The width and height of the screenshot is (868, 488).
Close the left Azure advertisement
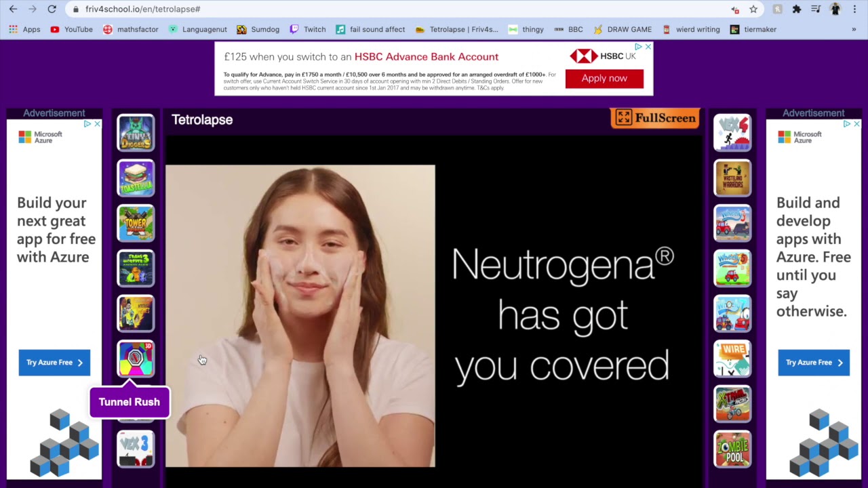pyautogui.click(x=97, y=124)
